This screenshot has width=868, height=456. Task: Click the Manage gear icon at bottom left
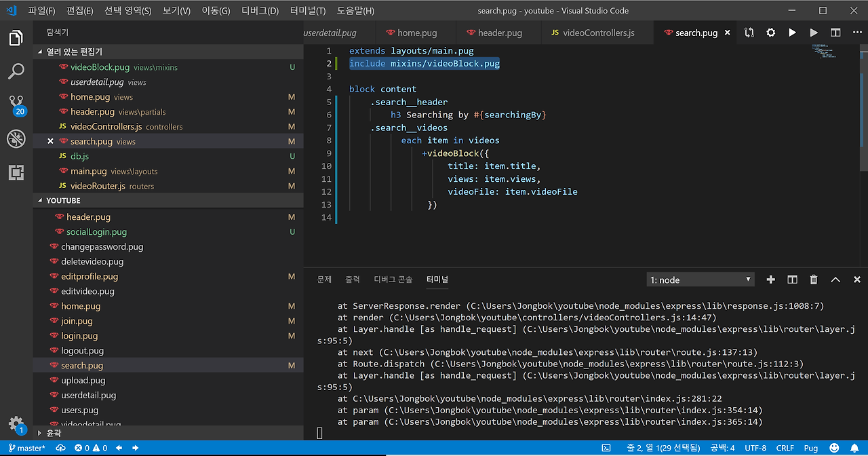[x=16, y=423]
